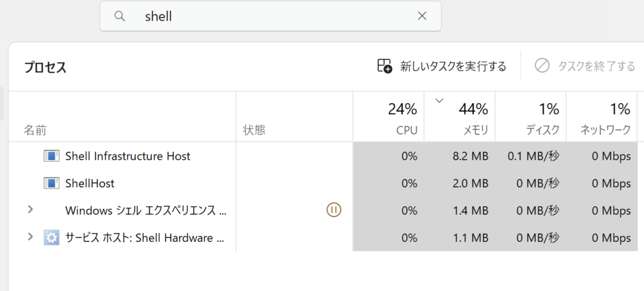Click the search magnifier icon

pos(119,16)
